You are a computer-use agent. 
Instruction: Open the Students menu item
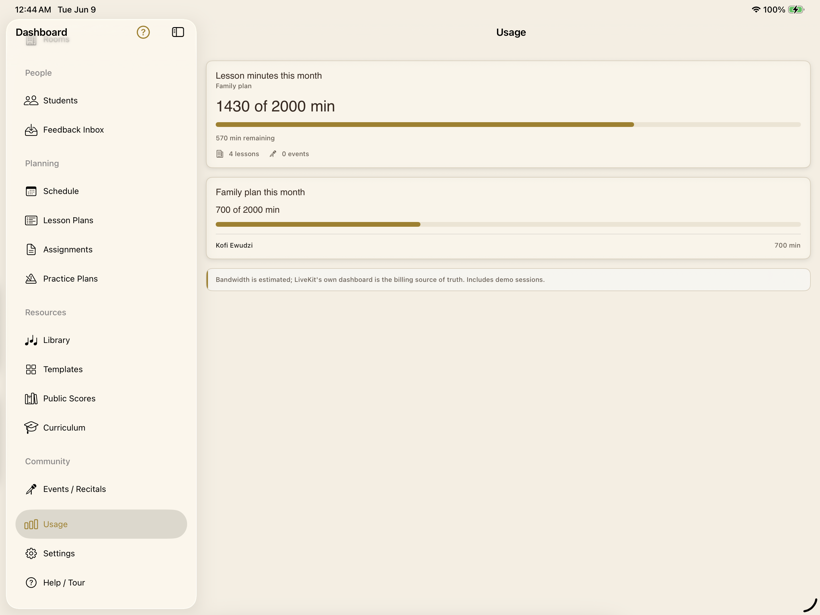[x=101, y=100]
